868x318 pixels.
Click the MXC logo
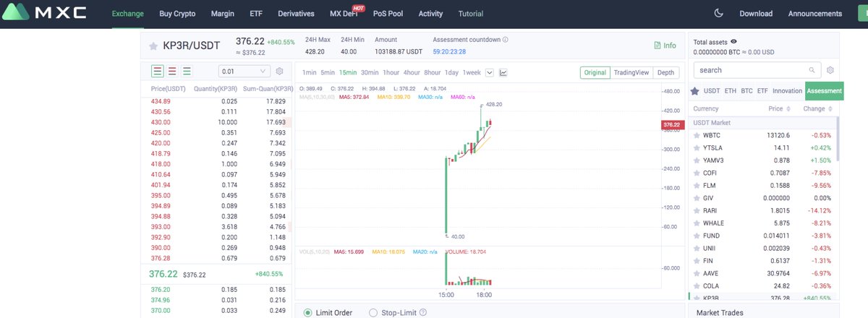(x=44, y=13)
